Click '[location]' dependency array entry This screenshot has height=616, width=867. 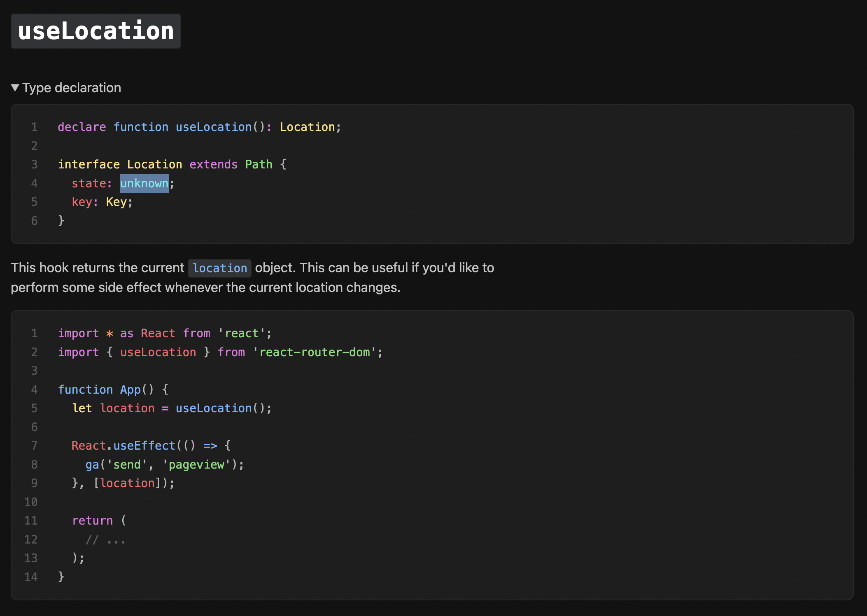[x=127, y=483]
